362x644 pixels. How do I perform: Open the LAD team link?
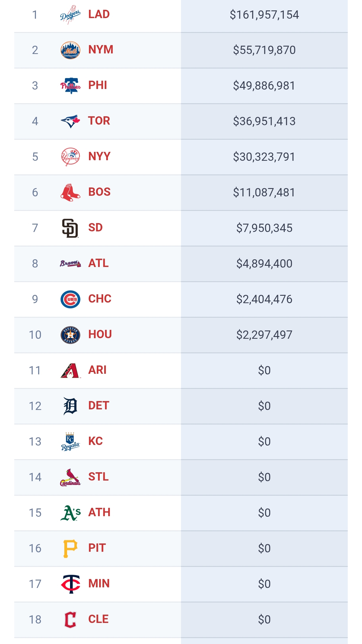coord(99,14)
